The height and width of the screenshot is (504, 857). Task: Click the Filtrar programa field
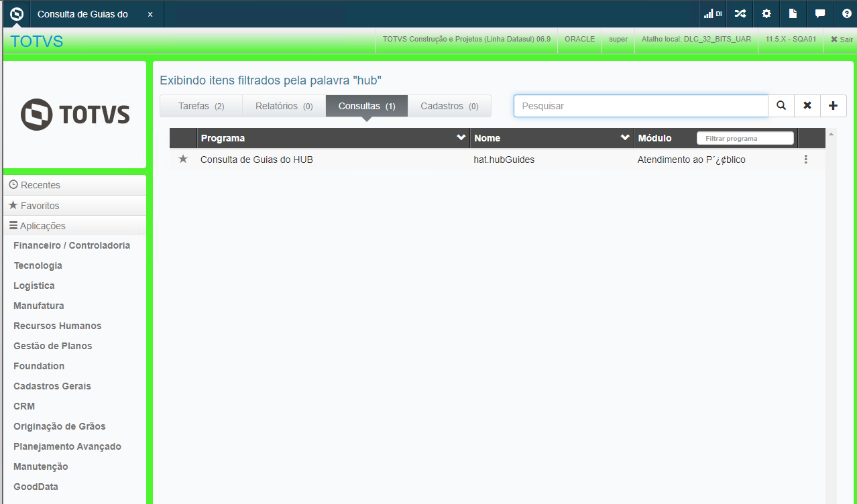click(745, 138)
